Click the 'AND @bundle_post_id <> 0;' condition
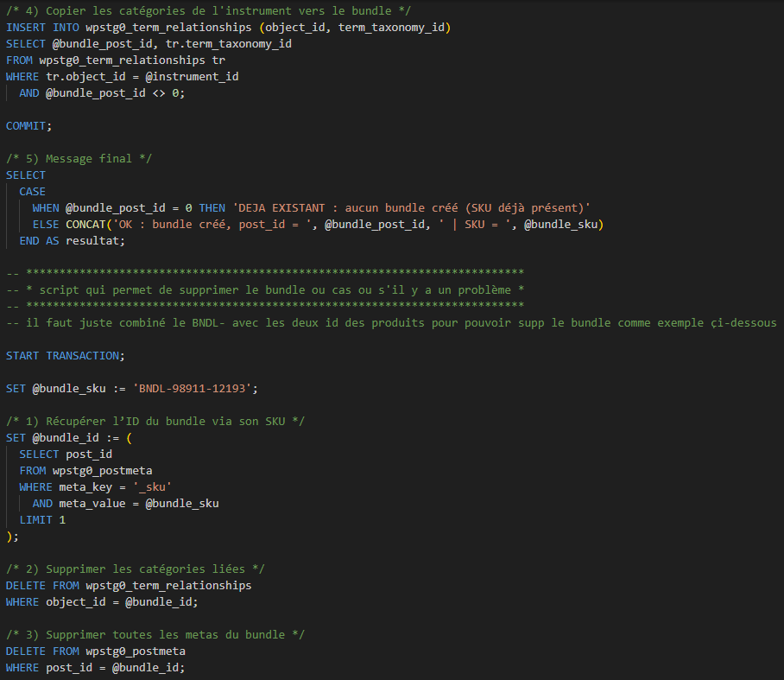 tap(102, 92)
